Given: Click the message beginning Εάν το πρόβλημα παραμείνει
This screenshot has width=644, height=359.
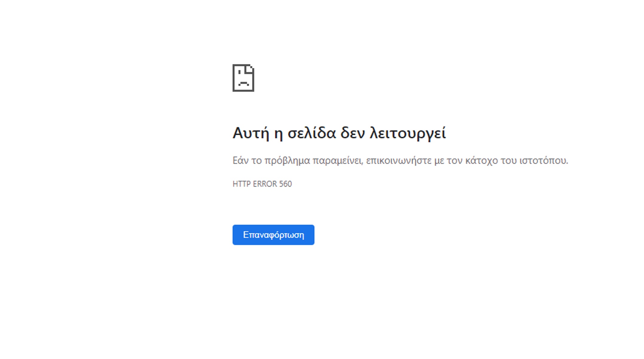Looking at the screenshot, I should click(400, 161).
